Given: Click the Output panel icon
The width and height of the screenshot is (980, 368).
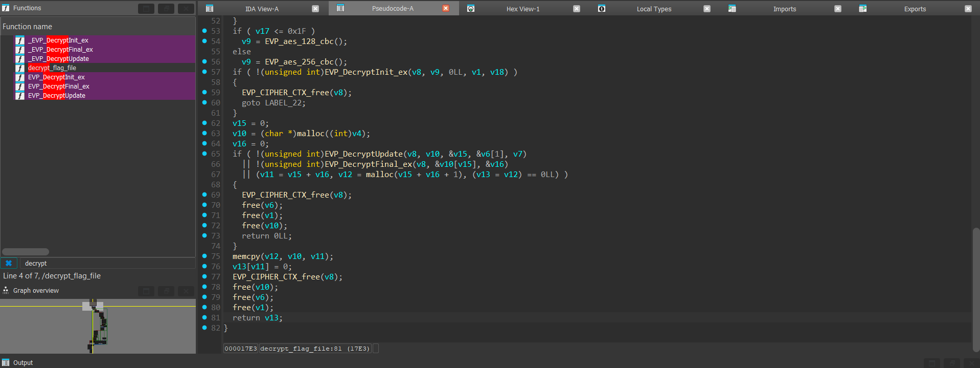Looking at the screenshot, I should click(x=6, y=362).
